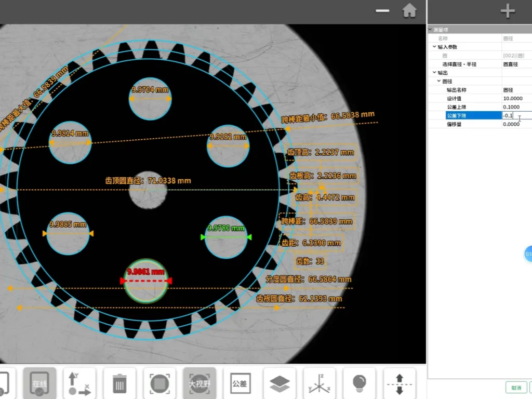Image resolution: width=532 pixels, height=399 pixels.
Task: Click the up-down arrows focus height icon
Action: pos(399,384)
